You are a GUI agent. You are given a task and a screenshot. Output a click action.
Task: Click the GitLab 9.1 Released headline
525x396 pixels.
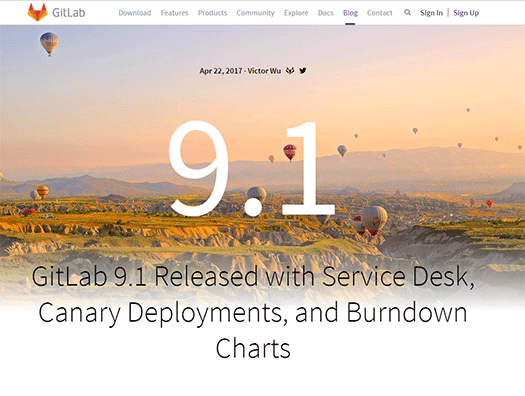253,312
